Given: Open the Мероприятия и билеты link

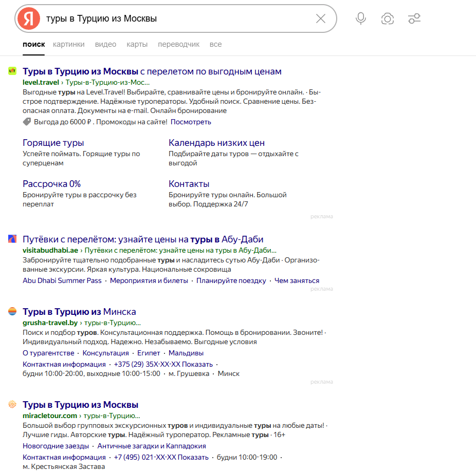Looking at the screenshot, I should pyautogui.click(x=149, y=280).
